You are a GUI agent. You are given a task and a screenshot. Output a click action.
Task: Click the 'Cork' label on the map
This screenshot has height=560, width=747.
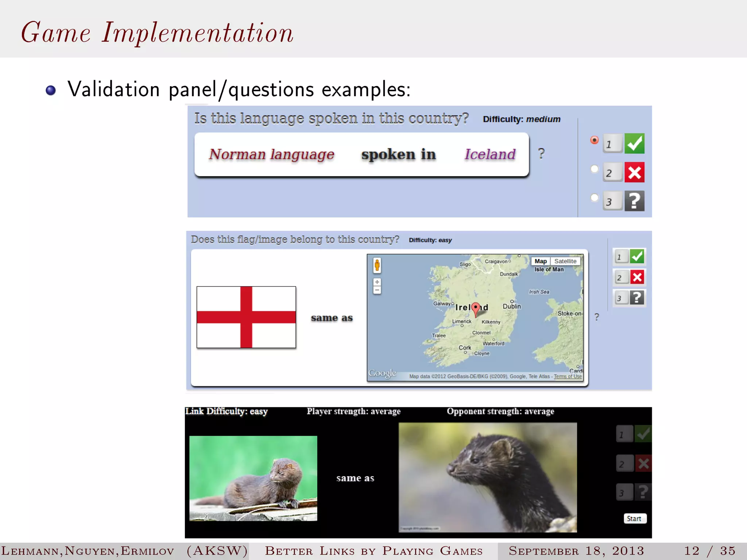click(465, 348)
